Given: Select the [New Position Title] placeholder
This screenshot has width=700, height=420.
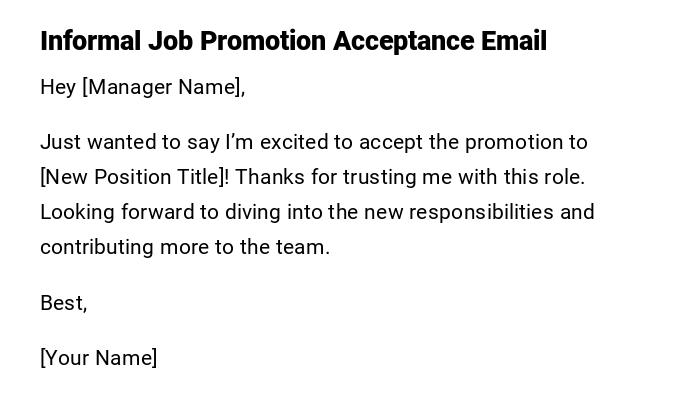Looking at the screenshot, I should (135, 178).
